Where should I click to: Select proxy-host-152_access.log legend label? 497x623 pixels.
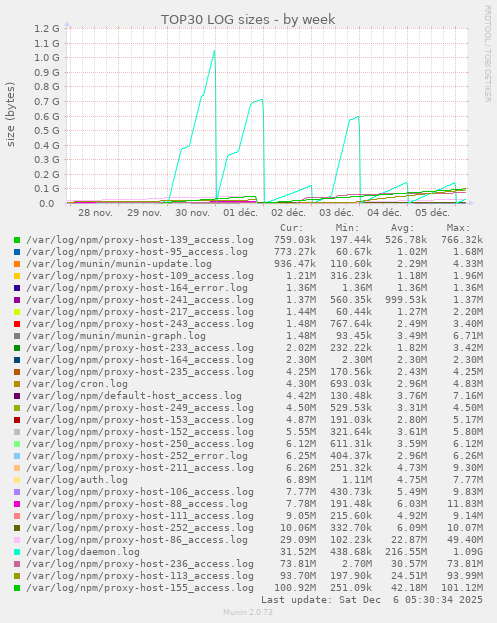pos(140,432)
